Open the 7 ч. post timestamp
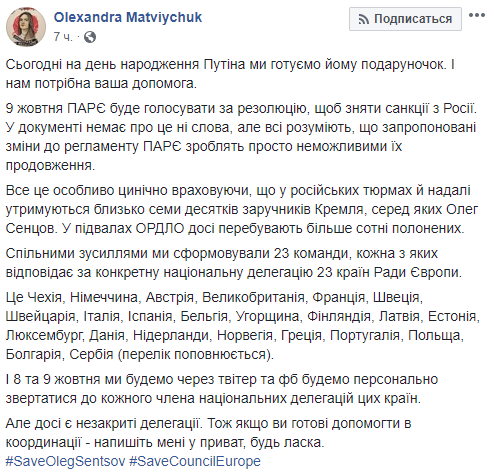This screenshot has height=474, width=494. 63,37
